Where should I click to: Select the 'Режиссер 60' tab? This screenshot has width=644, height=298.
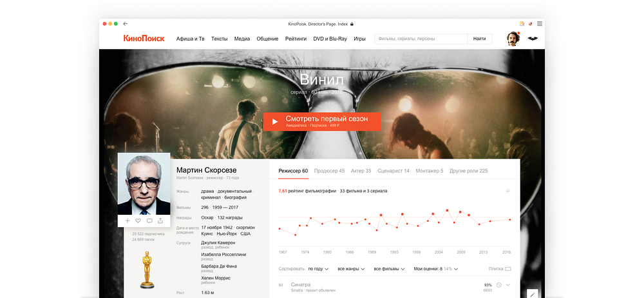[x=293, y=171]
